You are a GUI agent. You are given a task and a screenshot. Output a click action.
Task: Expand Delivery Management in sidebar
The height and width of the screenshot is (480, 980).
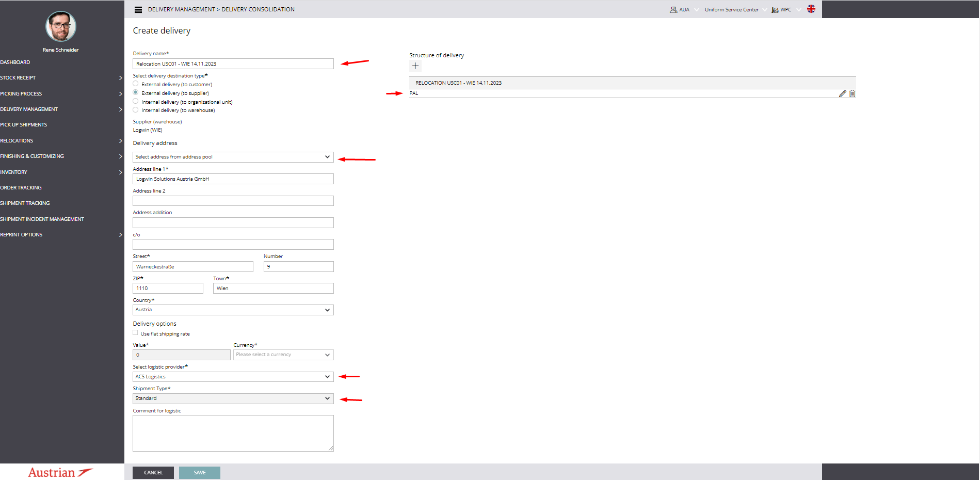click(x=62, y=109)
